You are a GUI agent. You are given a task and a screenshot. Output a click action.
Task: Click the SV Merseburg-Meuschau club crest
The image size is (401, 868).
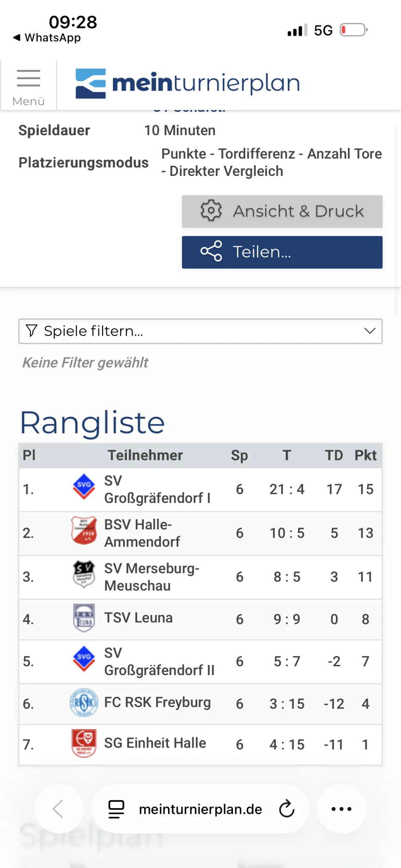pyautogui.click(x=84, y=574)
